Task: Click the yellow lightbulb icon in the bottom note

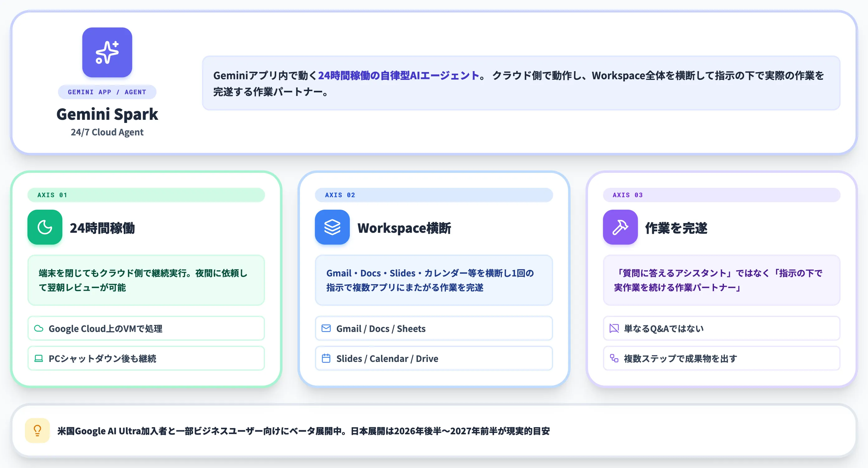Action: 37,431
